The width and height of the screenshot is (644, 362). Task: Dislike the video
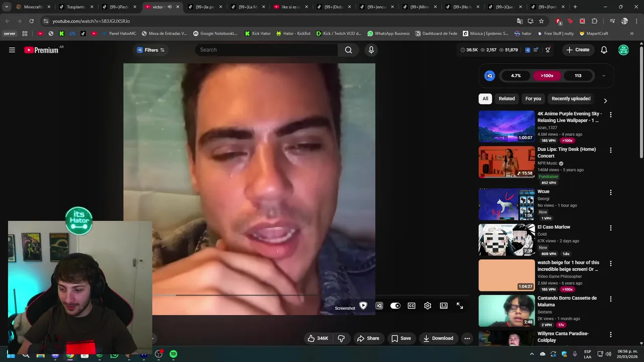point(341,338)
